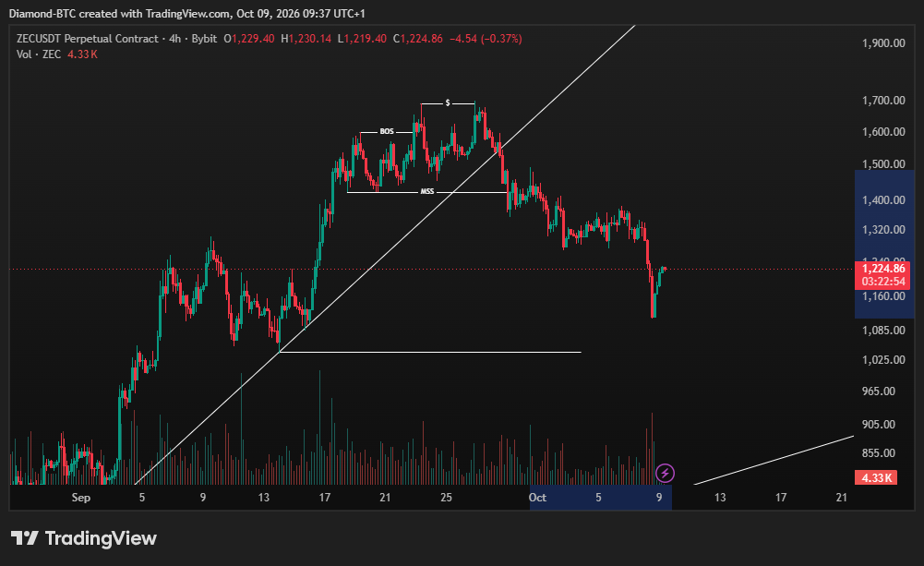This screenshot has height=566, width=924.
Task: Click the MSS label on the chart
Action: click(427, 192)
